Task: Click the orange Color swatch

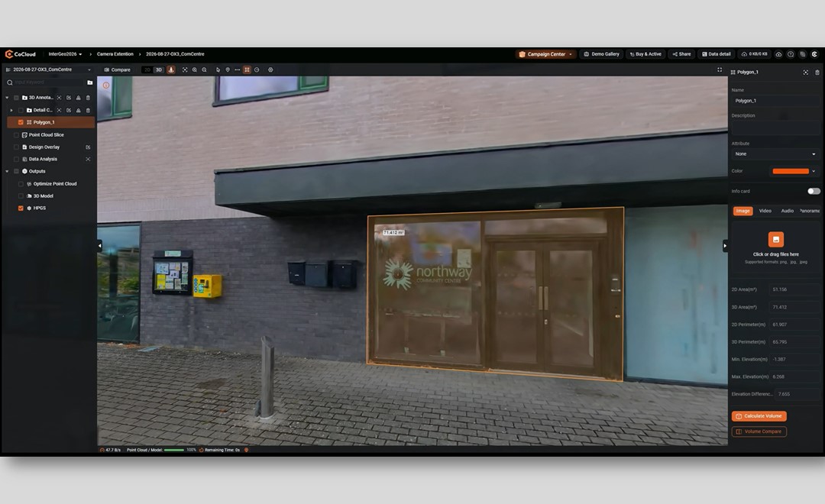Action: 791,171
